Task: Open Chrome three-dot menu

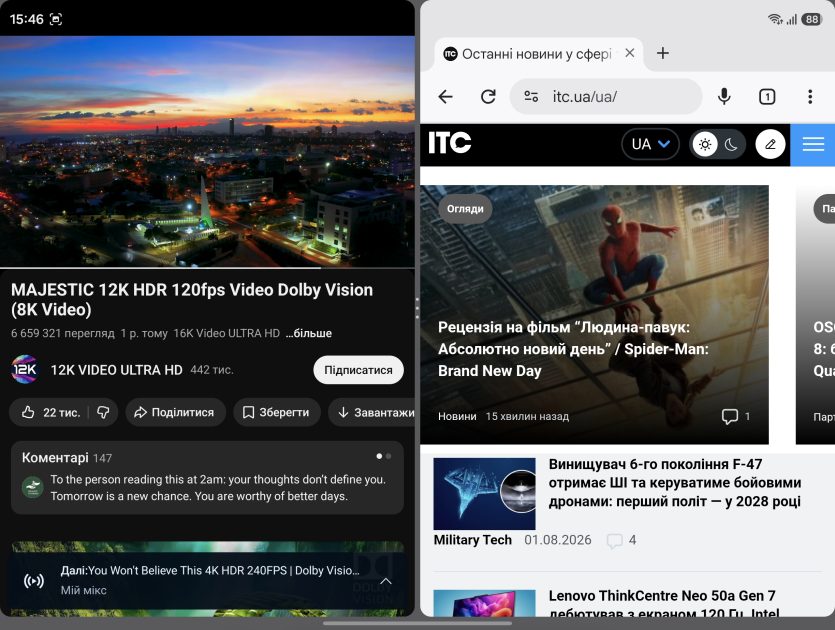Action: click(810, 96)
